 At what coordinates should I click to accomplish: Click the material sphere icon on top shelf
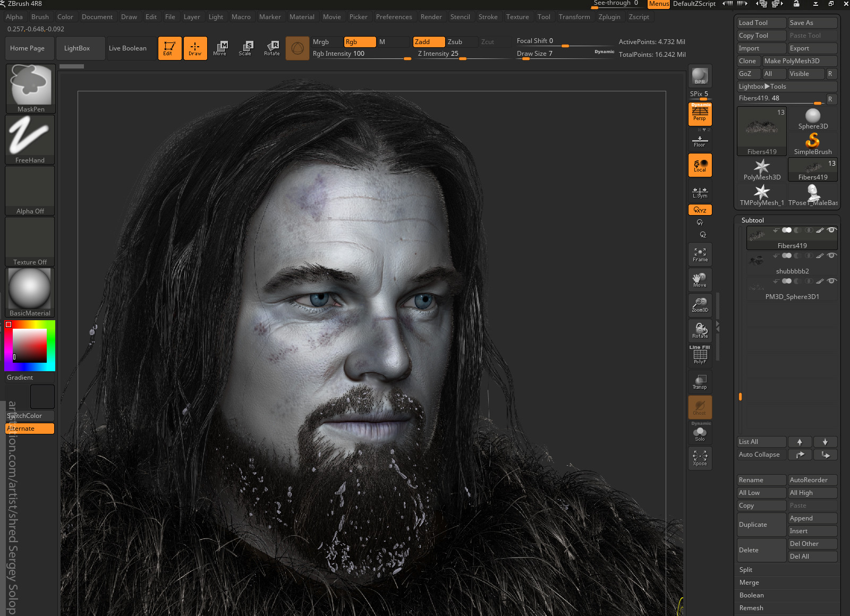297,48
